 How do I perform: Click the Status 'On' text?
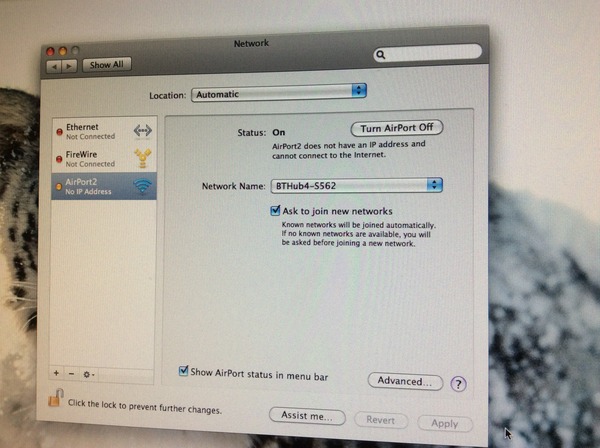279,132
